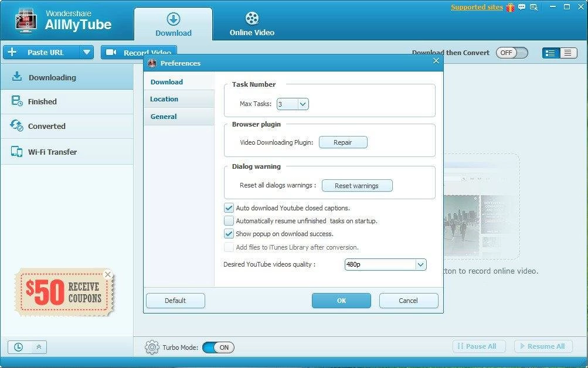Switch to compact list view icon
The height and width of the screenshot is (368, 588).
point(568,53)
